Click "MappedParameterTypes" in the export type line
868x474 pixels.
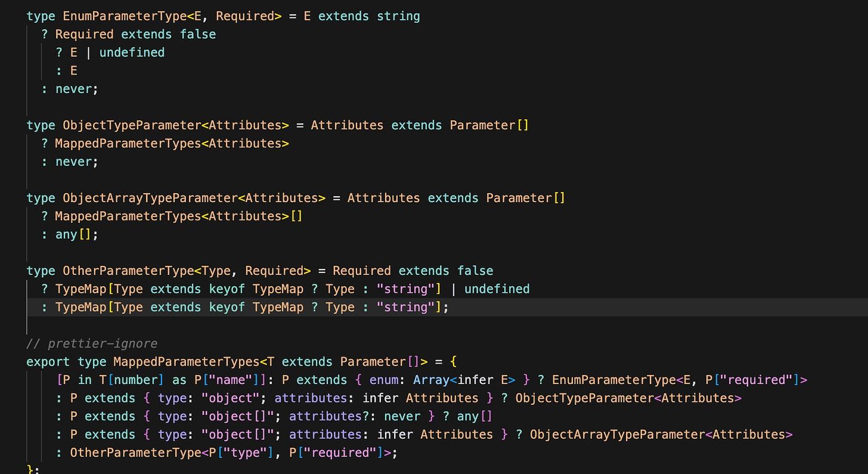click(x=187, y=362)
